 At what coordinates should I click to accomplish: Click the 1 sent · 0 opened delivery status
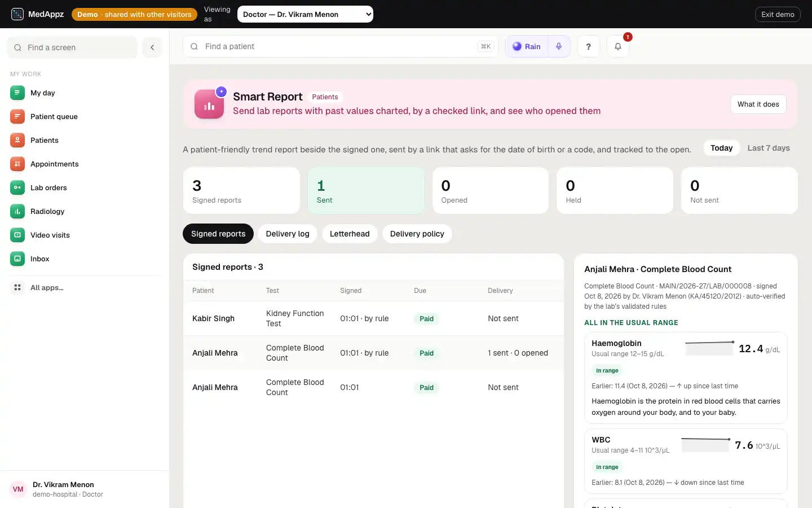(x=518, y=353)
